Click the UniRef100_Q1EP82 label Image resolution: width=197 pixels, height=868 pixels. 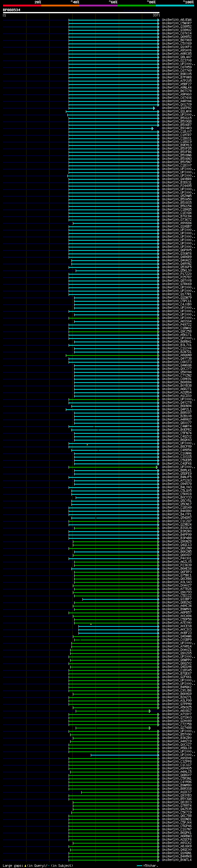pyautogui.click(x=177, y=108)
